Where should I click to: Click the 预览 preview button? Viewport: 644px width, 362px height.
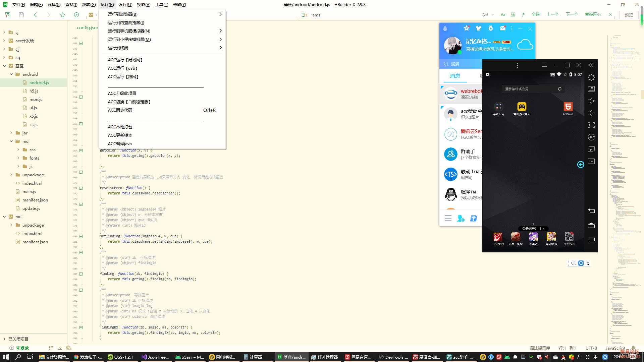click(629, 15)
